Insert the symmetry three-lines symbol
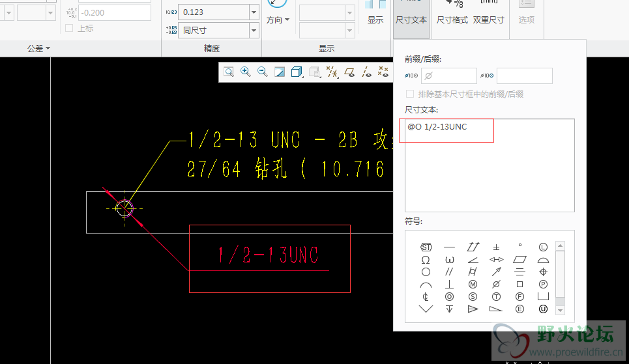Screen dimensions: 629x364 point(520,272)
